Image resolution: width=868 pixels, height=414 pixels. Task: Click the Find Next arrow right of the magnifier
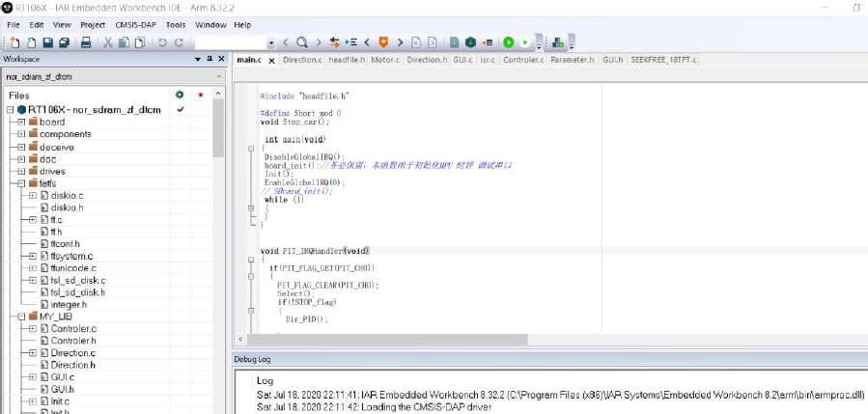pyautogui.click(x=319, y=42)
